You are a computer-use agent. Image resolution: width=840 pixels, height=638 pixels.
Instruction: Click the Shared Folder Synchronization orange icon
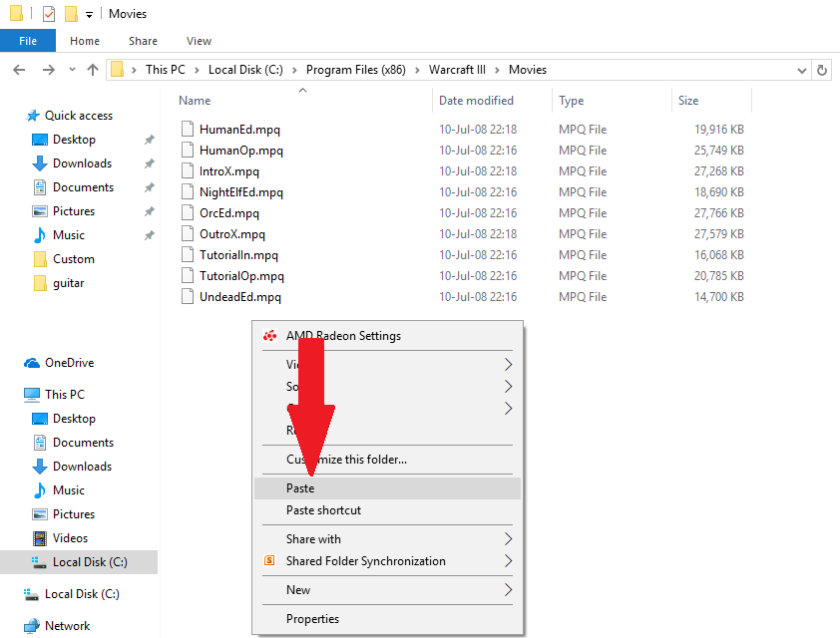point(270,560)
